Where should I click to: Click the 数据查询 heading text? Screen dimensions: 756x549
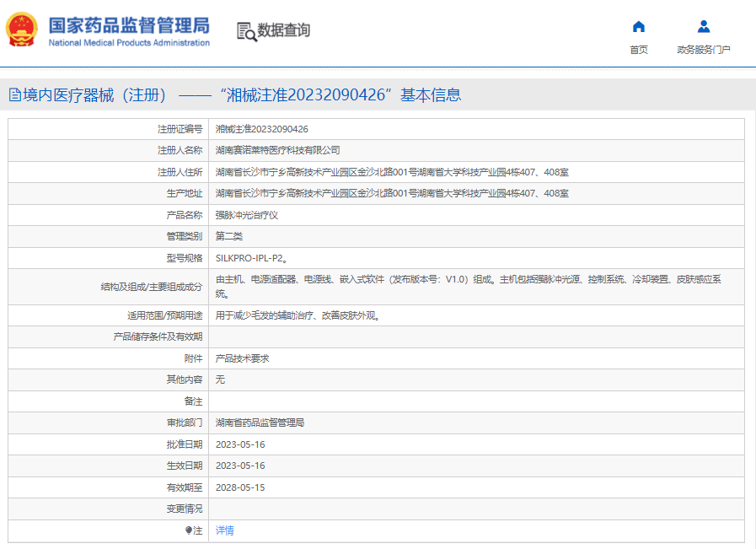[x=283, y=30]
